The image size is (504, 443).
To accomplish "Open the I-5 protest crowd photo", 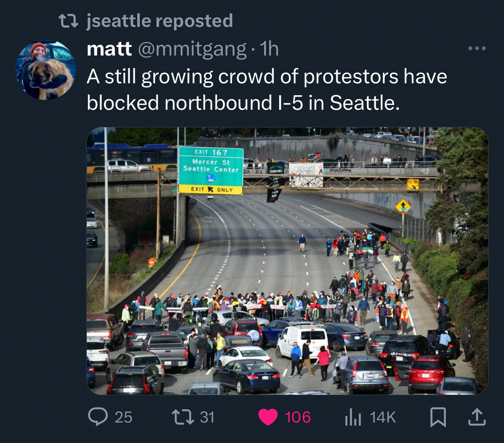I will click(287, 261).
